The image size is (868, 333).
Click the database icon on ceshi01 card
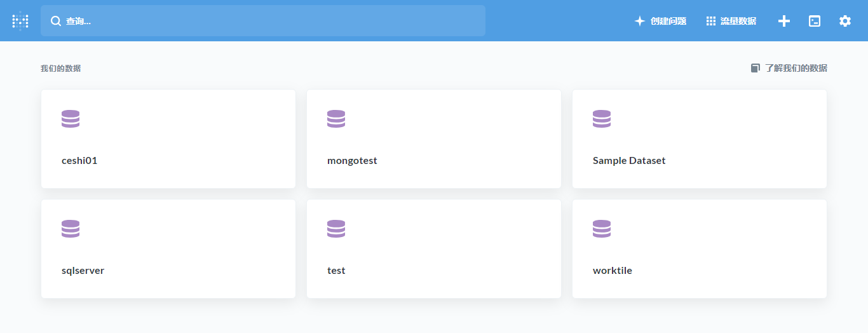coord(71,119)
